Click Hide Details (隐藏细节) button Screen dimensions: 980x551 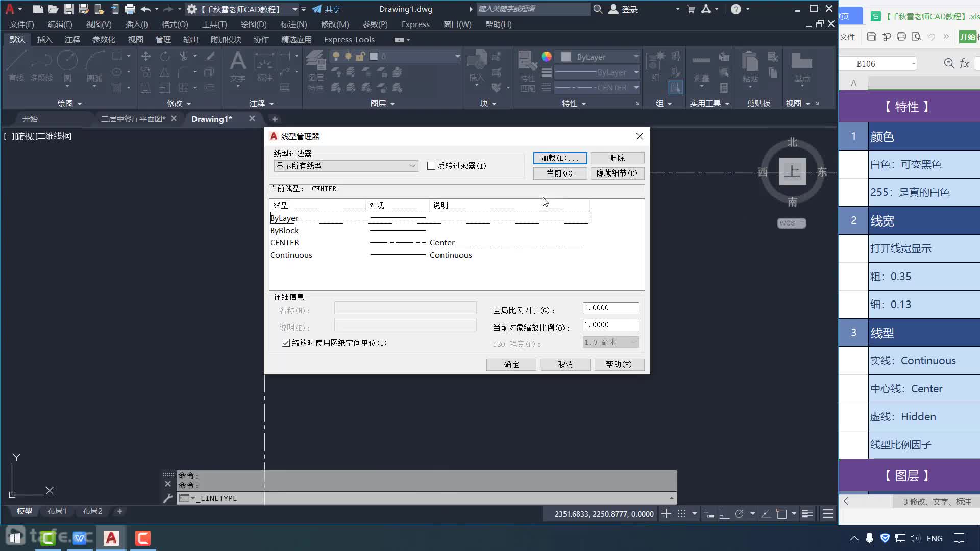pos(617,173)
